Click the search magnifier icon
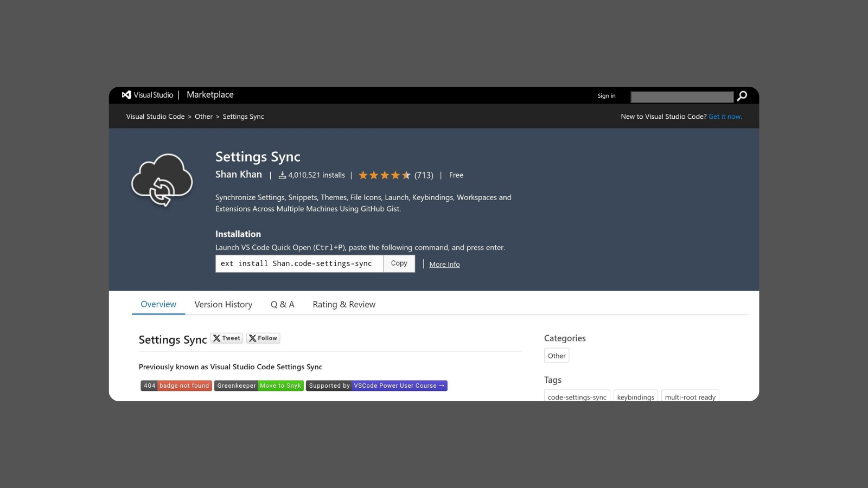 coord(742,96)
